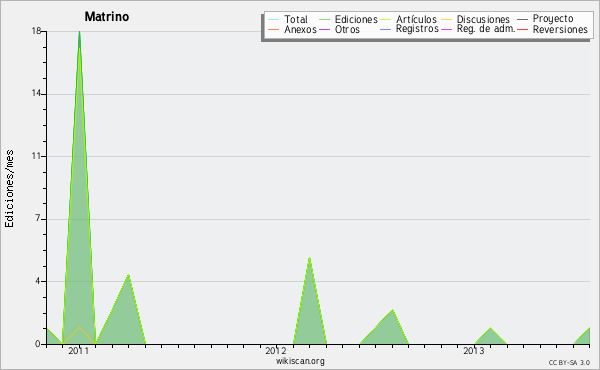The width and height of the screenshot is (600, 370).
Task: Click the y-axis value 18
Action: [x=36, y=31]
